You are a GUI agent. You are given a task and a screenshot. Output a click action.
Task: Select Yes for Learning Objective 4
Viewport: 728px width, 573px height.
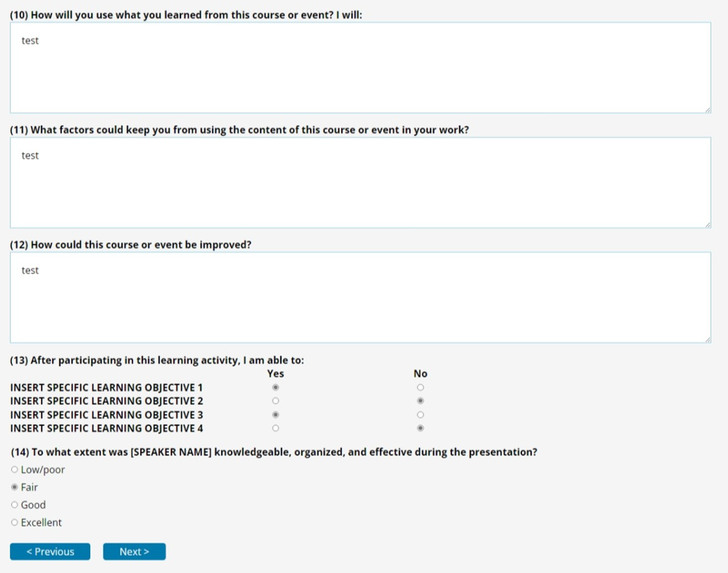click(276, 428)
